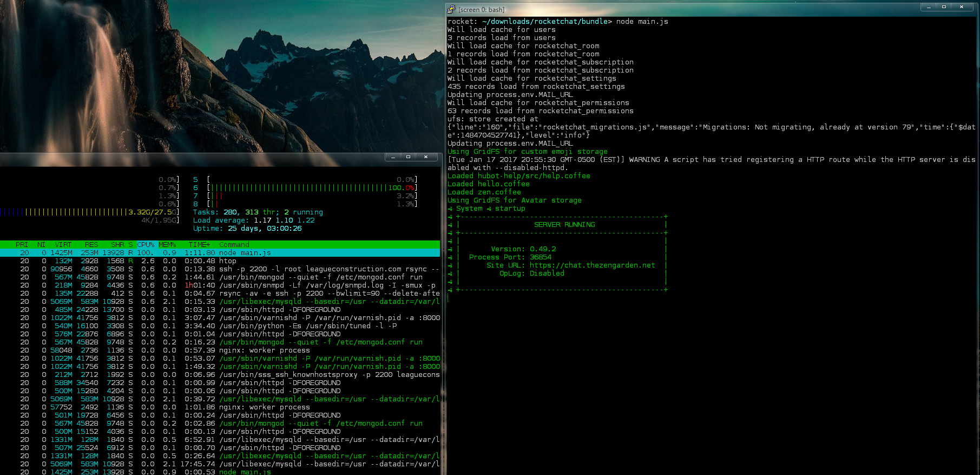Sort htop by the RES column header
This screenshot has height=475, width=980.
[91, 245]
